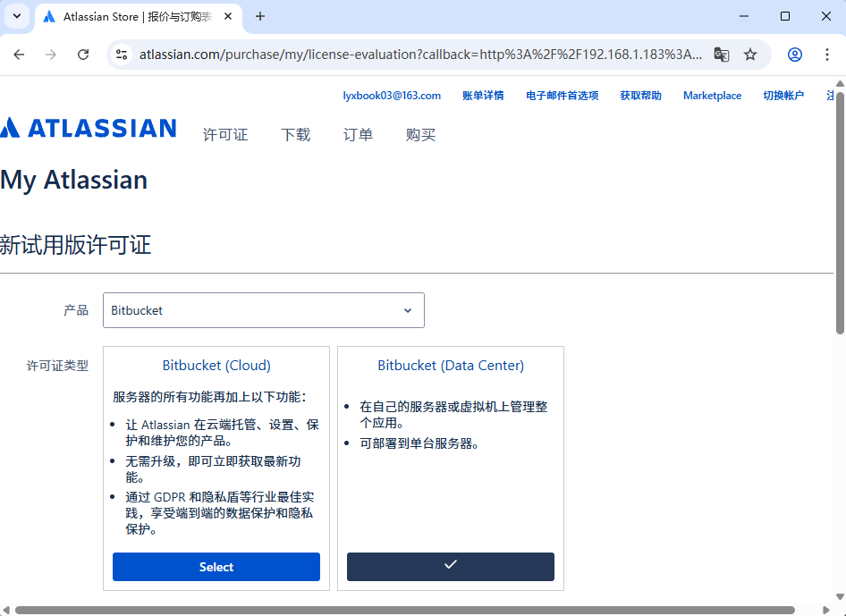The image size is (846, 616).
Task: Click the address bar URL field
Action: [421, 55]
